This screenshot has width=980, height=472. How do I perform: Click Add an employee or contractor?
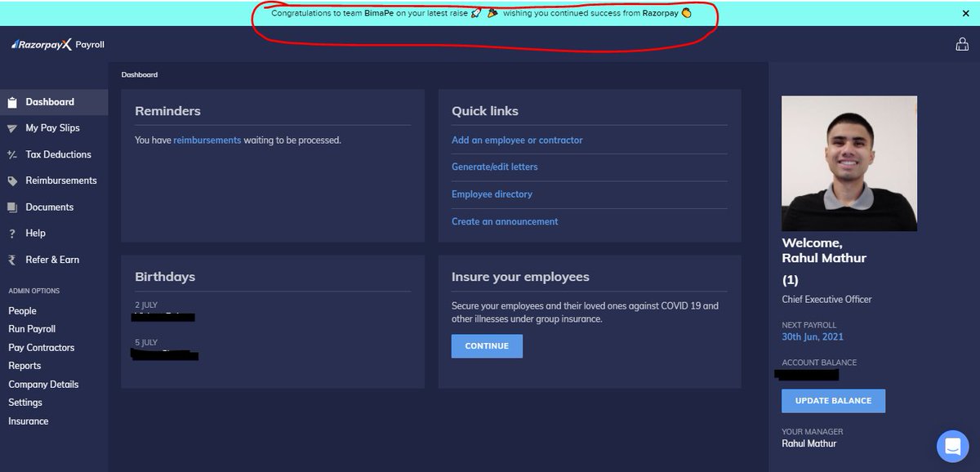[517, 140]
